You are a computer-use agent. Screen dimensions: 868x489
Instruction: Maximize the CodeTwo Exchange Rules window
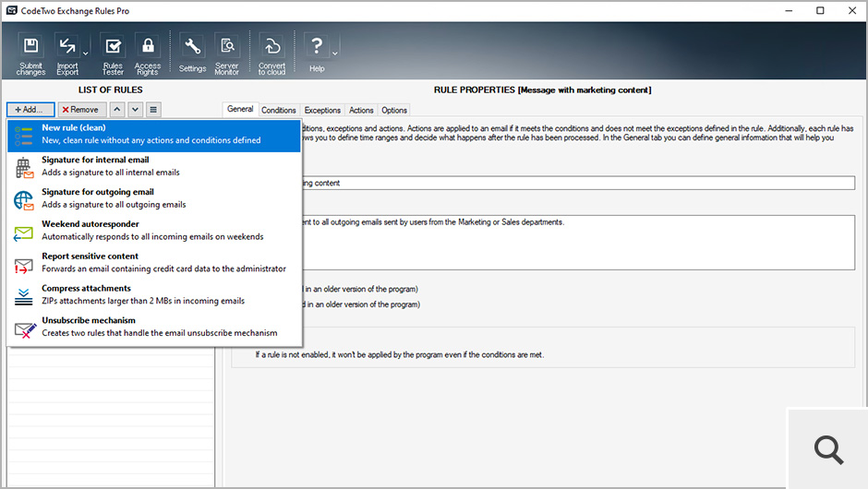(820, 10)
